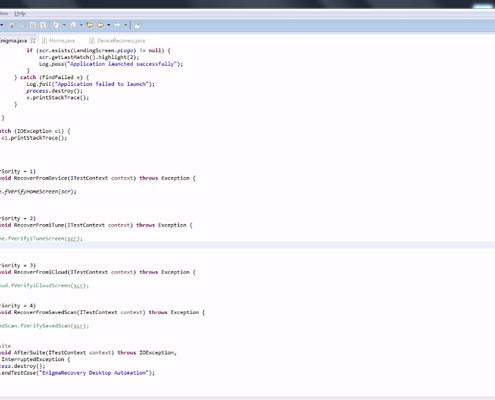Expand the Forward history dropdown arrow

(126, 25)
